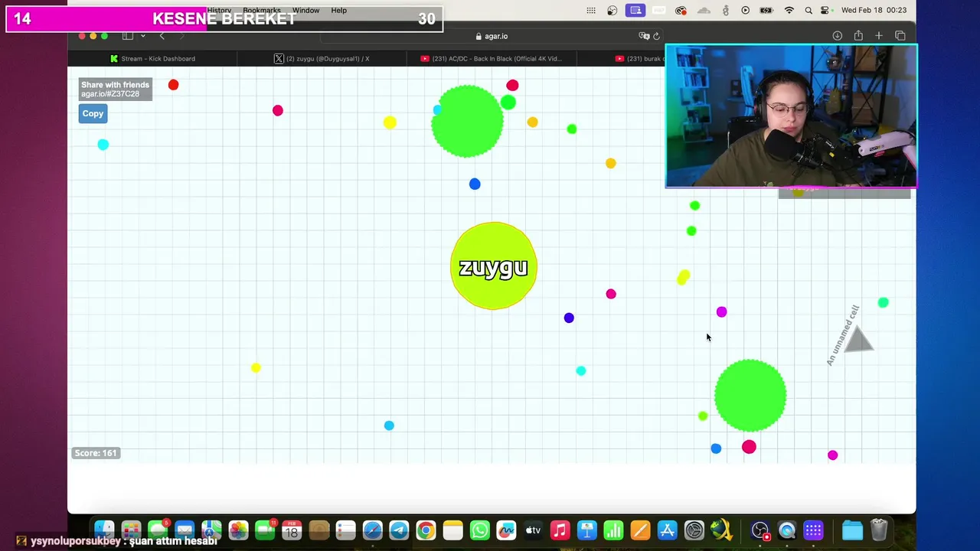Open Messages from the Dock
This screenshot has height=551, width=980.
[x=158, y=530]
